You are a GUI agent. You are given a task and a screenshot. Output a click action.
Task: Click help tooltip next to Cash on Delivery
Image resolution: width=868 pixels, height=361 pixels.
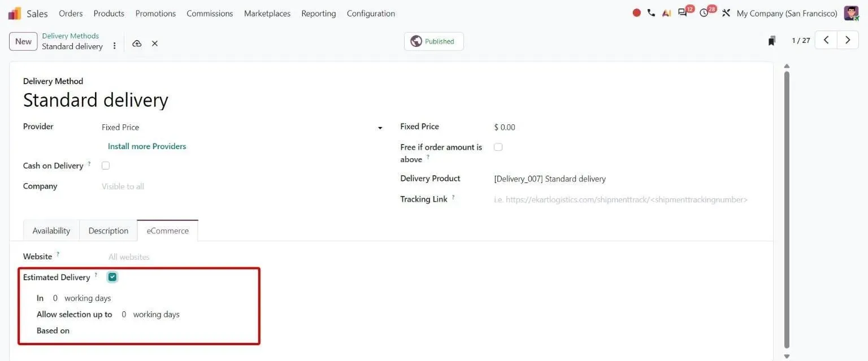89,163
